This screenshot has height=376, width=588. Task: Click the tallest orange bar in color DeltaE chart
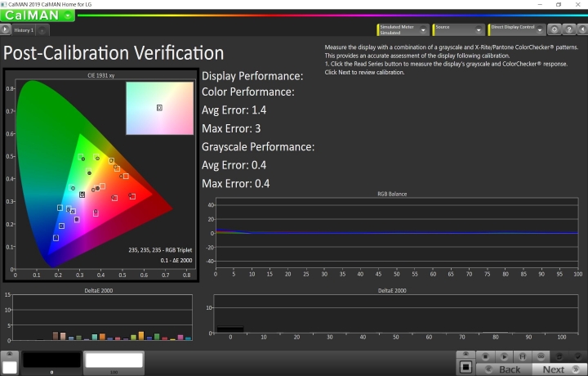point(141,335)
